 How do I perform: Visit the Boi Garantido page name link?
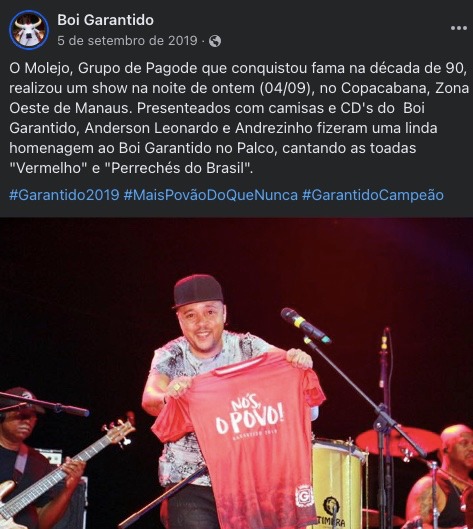click(x=105, y=20)
